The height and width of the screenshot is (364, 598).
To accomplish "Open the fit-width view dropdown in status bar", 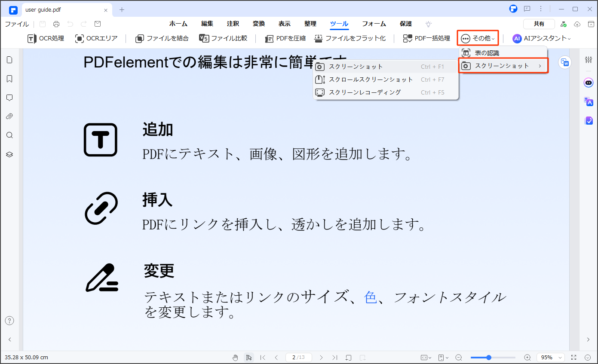I will tap(426, 358).
